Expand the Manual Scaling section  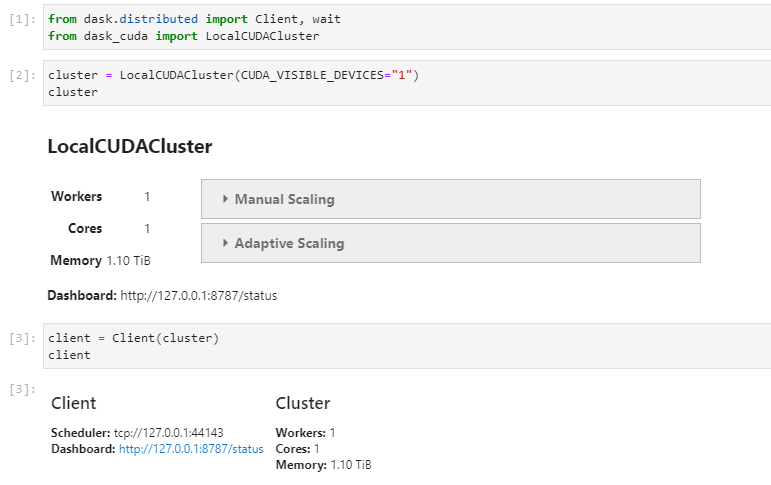point(450,199)
